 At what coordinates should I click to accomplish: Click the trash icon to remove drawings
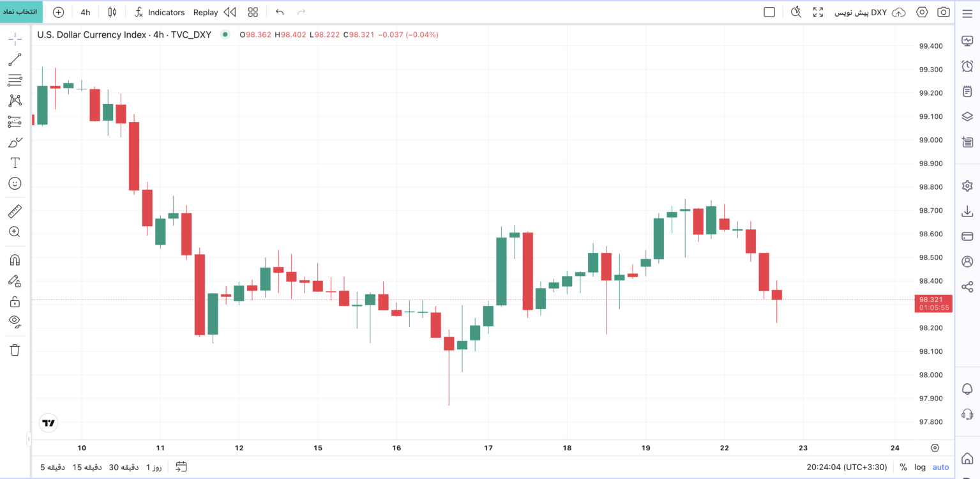[15, 350]
